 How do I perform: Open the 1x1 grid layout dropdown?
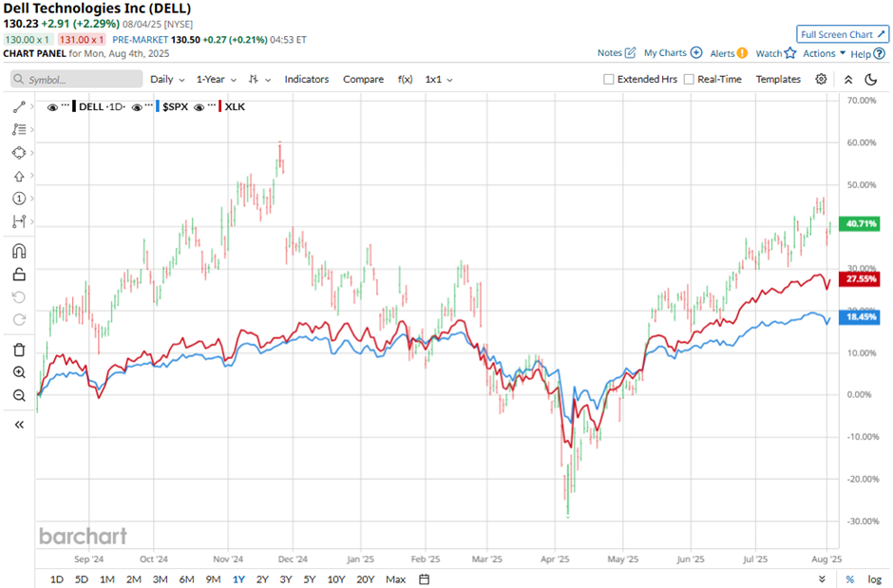pyautogui.click(x=439, y=80)
